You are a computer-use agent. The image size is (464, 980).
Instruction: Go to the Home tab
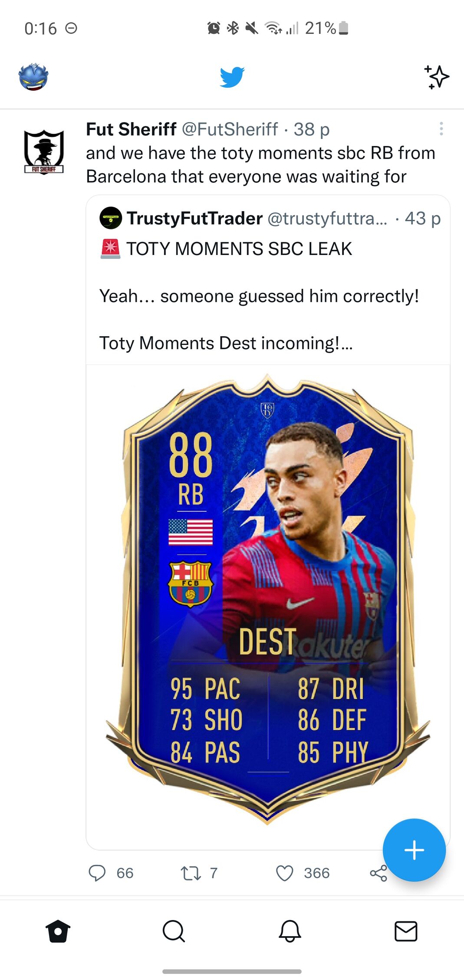(x=58, y=931)
